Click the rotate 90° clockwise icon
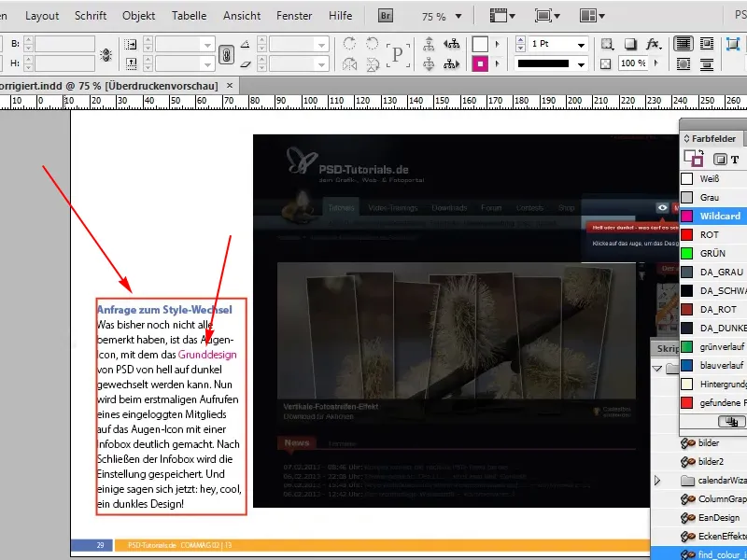This screenshot has height=560, width=747. (349, 44)
